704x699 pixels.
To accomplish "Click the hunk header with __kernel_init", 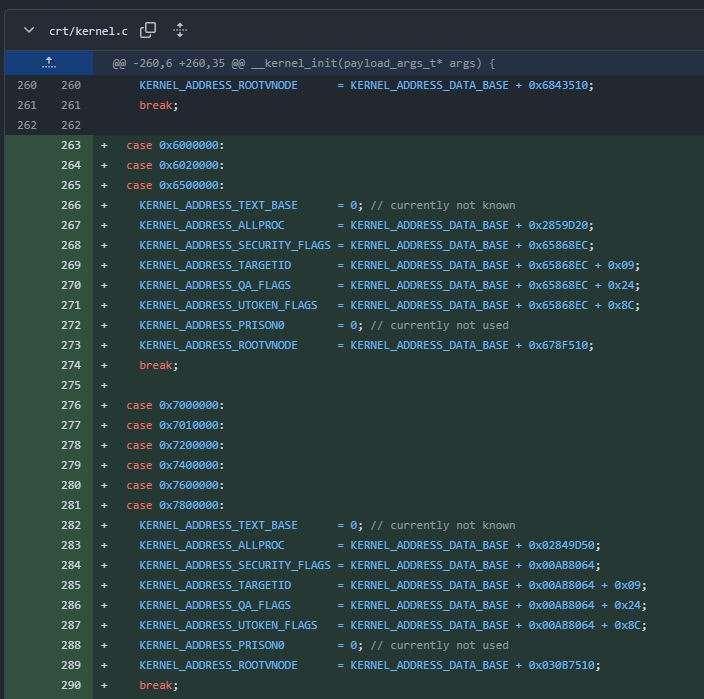I will [304, 63].
